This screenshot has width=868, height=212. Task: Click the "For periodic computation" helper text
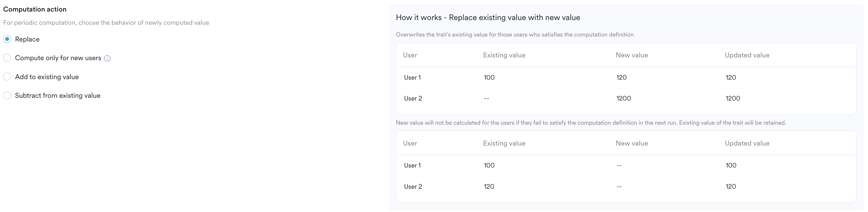106,23
